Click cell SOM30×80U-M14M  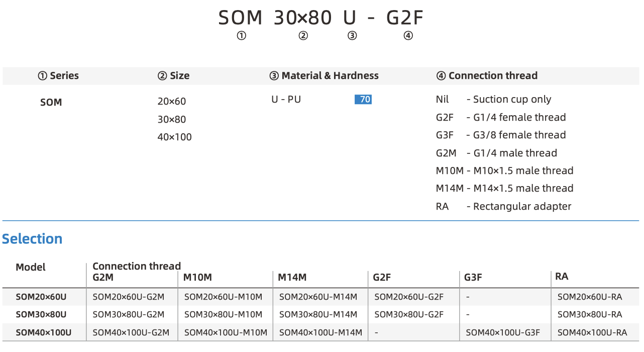tap(318, 315)
